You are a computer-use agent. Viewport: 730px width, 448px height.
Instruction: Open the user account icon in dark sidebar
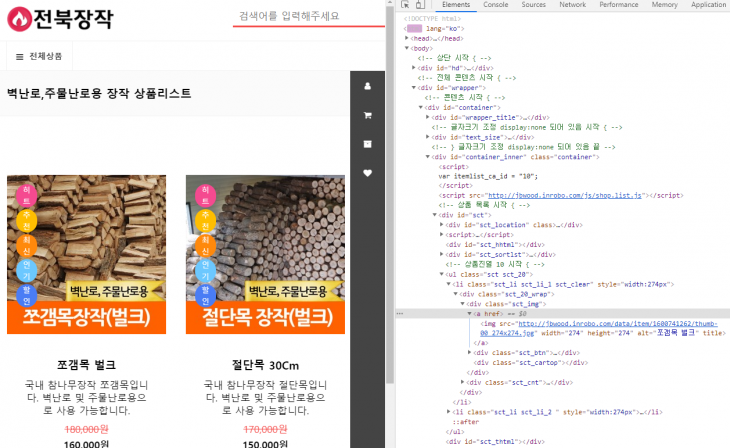coord(367,86)
